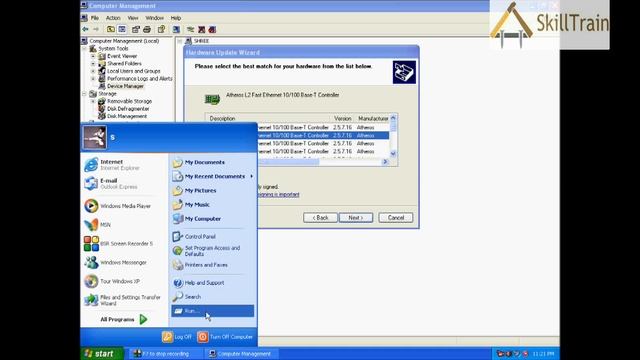This screenshot has height=360, width=640.
Task: Open the Action menu
Action: click(x=113, y=18)
